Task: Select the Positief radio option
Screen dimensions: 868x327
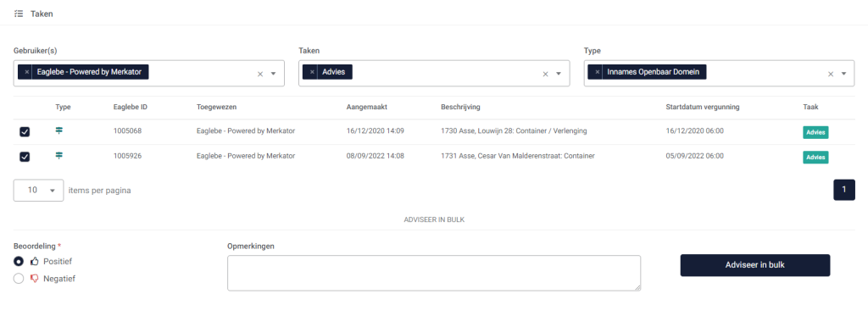Action: coord(19,261)
